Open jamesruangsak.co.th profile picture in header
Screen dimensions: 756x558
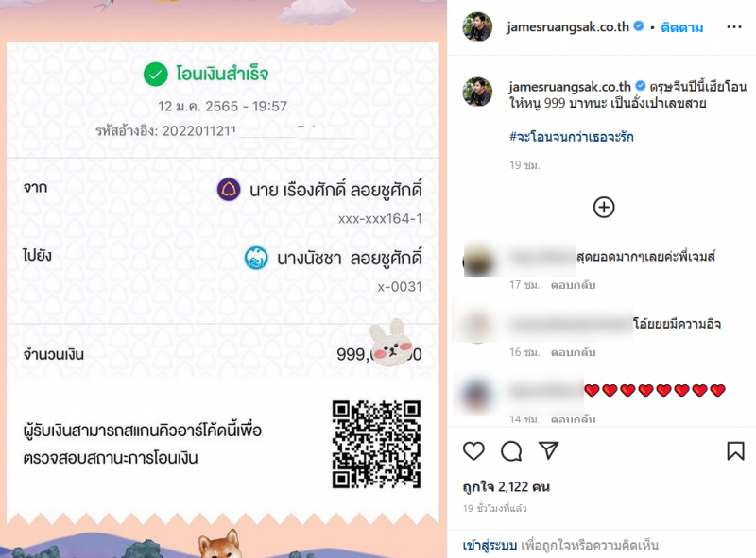click(x=477, y=26)
